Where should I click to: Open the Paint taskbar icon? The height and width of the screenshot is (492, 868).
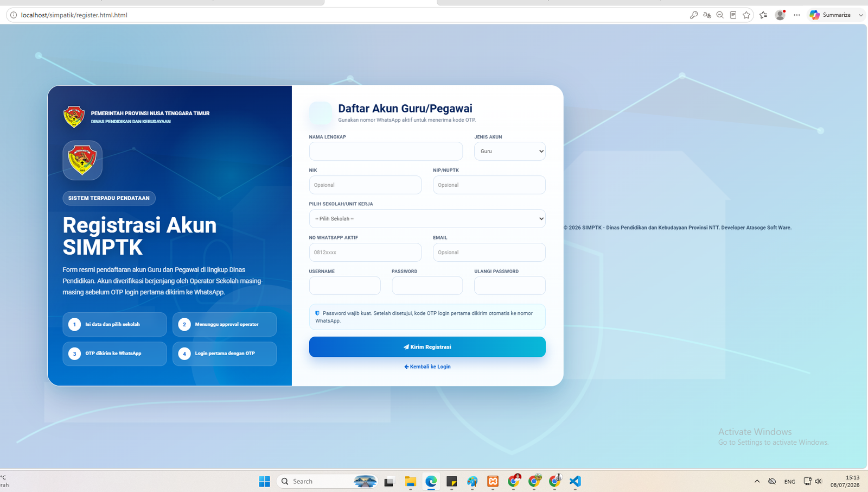pos(473,481)
